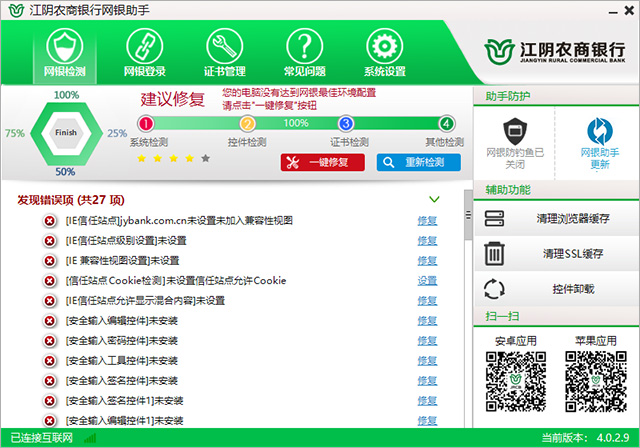The height and width of the screenshot is (448, 640).
Task: Click 修复 for IE 兼容性视图设置
Action: pos(427,261)
